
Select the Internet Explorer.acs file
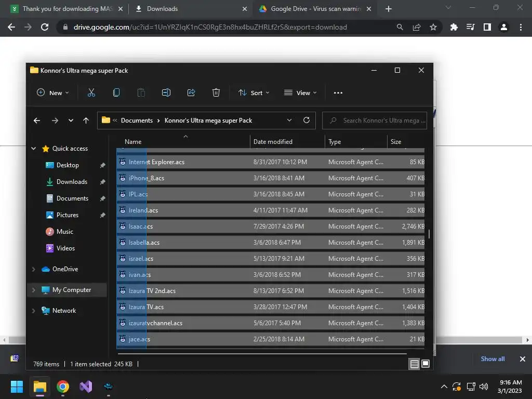point(270,162)
